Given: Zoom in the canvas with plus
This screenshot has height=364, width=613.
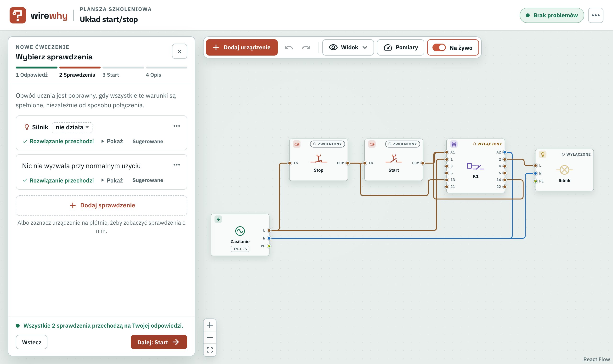Looking at the screenshot, I should coord(210,325).
